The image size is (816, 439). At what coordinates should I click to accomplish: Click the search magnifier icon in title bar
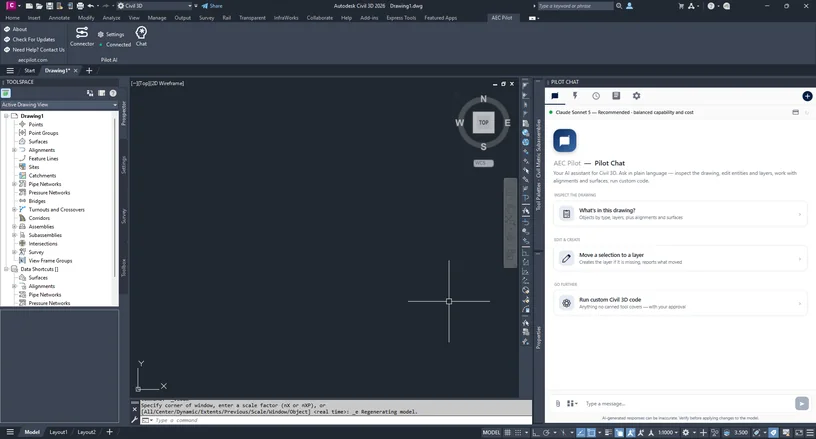click(619, 6)
